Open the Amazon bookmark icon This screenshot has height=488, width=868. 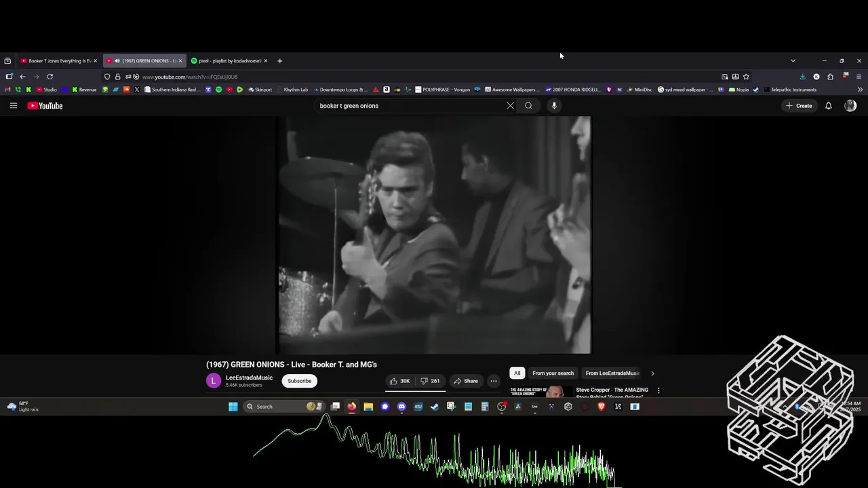point(386,89)
